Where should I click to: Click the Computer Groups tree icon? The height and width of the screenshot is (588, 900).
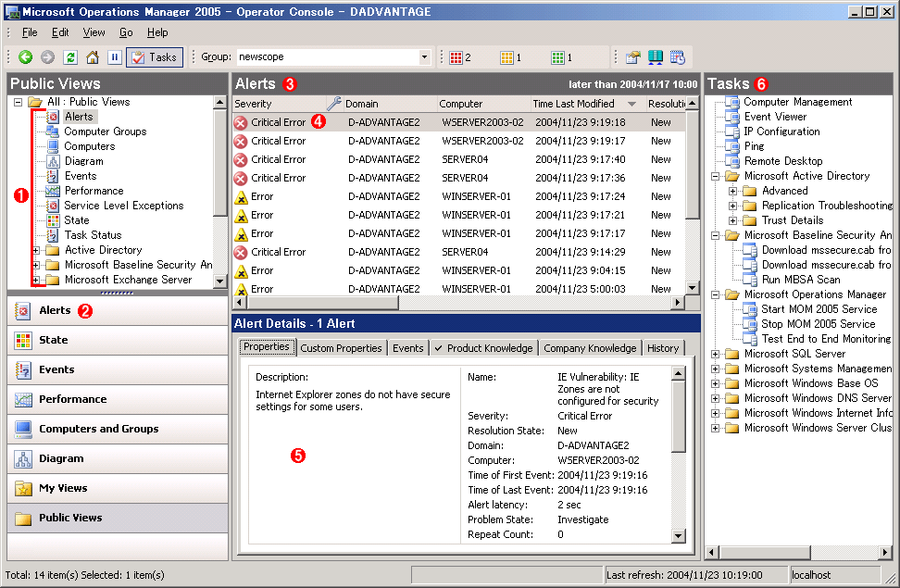point(53,131)
